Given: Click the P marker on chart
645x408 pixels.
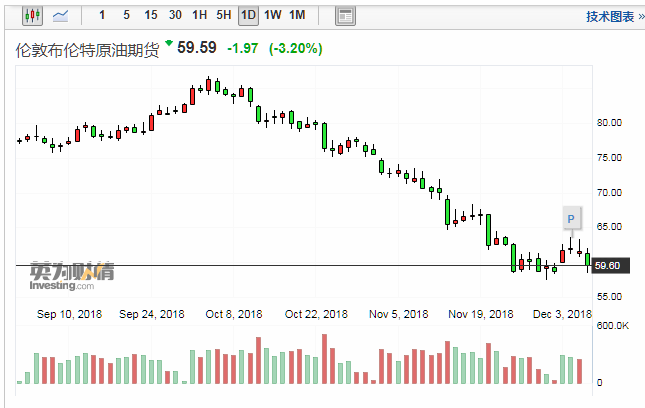Looking at the screenshot, I should pos(571,219).
